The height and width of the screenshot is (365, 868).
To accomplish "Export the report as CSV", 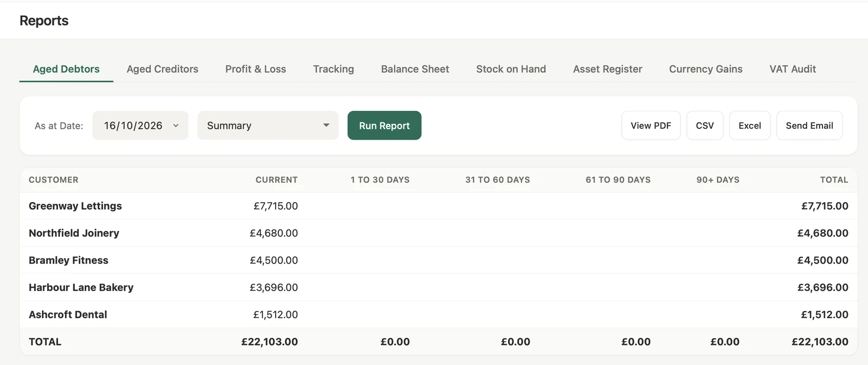I will click(705, 125).
